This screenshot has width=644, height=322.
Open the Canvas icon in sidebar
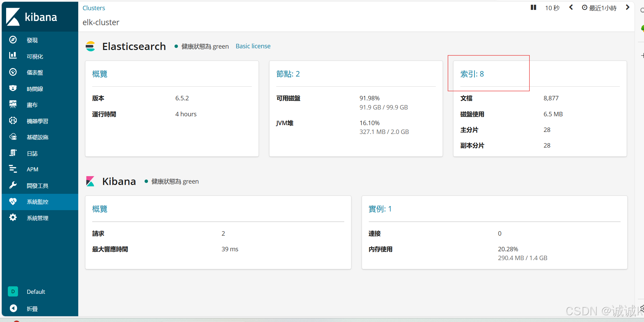(x=13, y=104)
